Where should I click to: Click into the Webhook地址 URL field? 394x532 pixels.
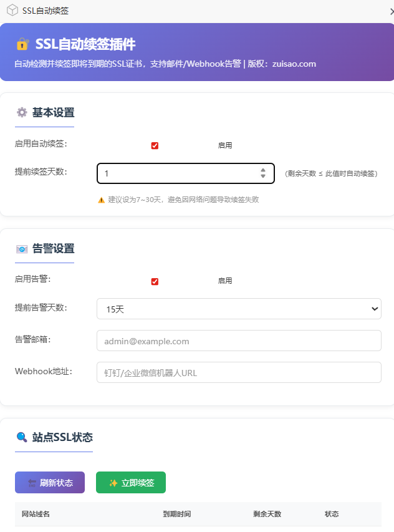(239, 373)
